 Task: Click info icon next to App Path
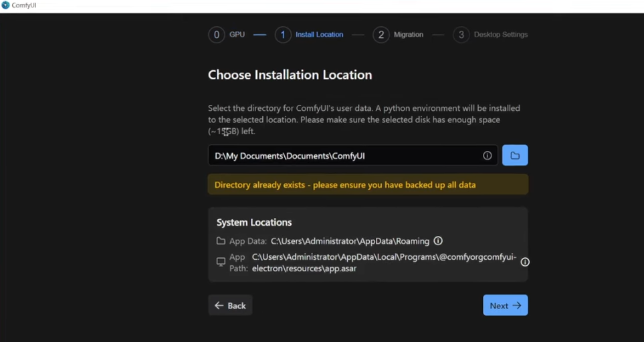[x=525, y=262]
